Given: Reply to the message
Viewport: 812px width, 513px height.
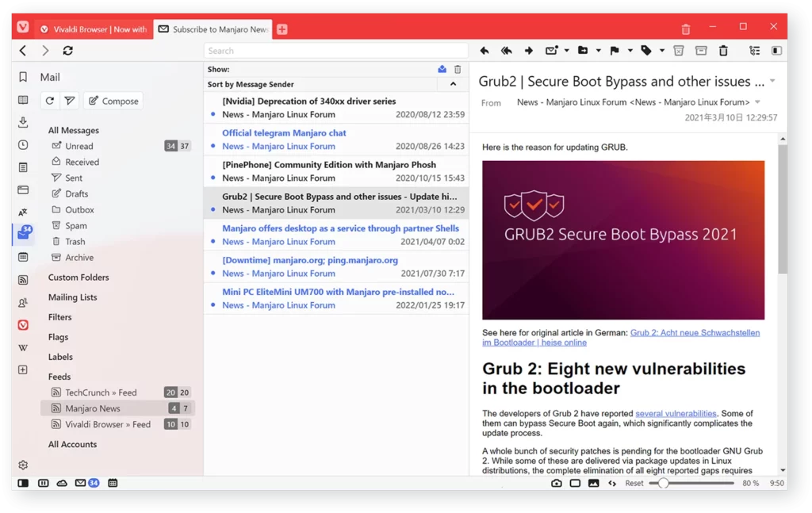Looking at the screenshot, I should click(485, 51).
